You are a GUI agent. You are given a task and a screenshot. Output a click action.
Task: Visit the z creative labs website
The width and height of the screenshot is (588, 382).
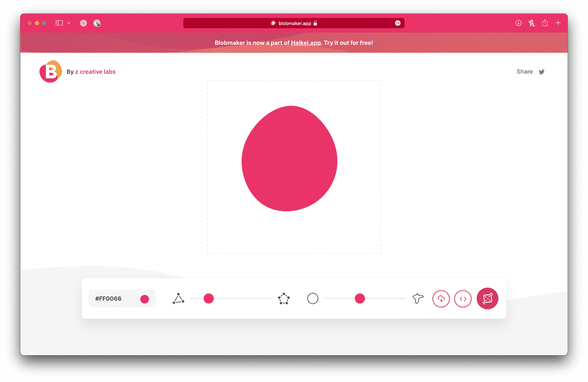(x=95, y=71)
